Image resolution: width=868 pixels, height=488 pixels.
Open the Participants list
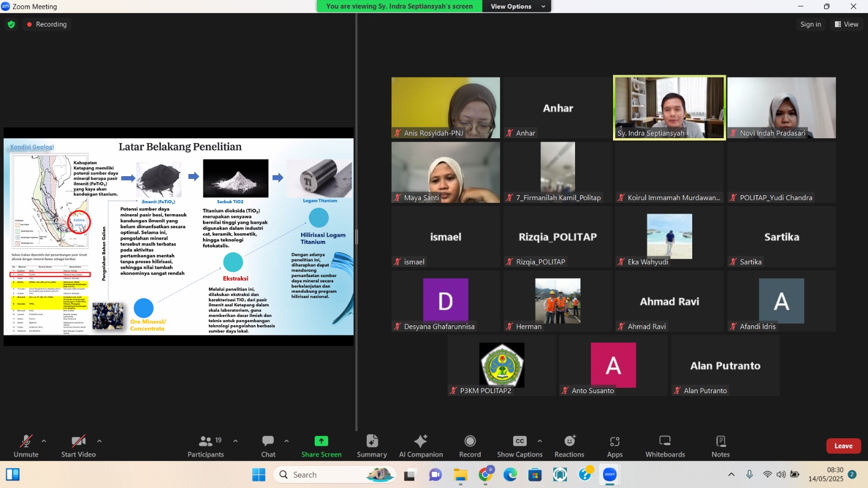[x=206, y=446]
